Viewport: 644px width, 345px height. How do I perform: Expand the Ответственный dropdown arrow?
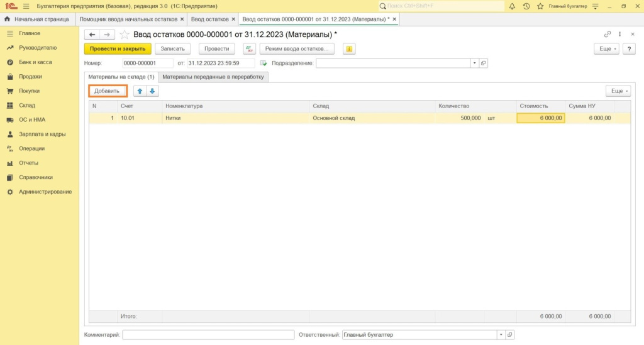pyautogui.click(x=501, y=335)
